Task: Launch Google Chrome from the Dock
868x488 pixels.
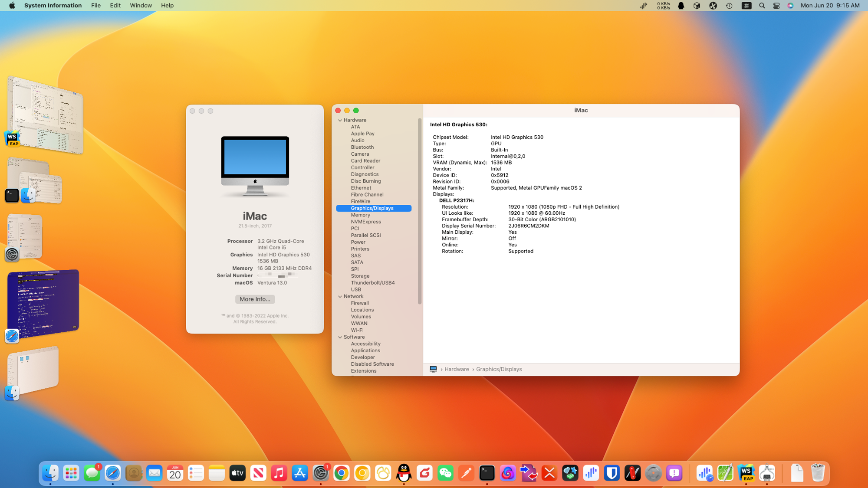Action: [342, 473]
